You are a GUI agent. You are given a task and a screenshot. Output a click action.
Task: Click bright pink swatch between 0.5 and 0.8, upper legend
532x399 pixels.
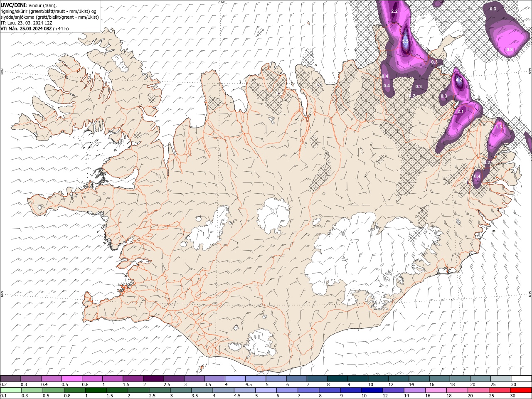tap(71, 379)
